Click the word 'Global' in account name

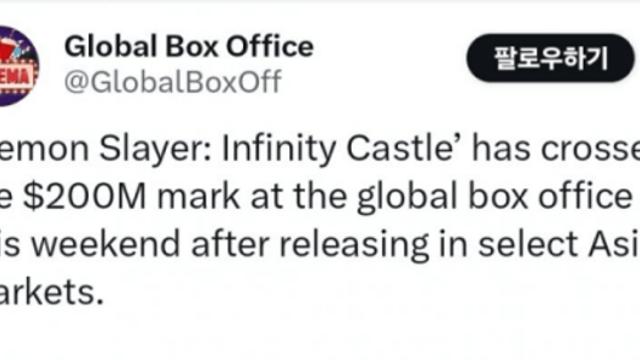[111, 46]
